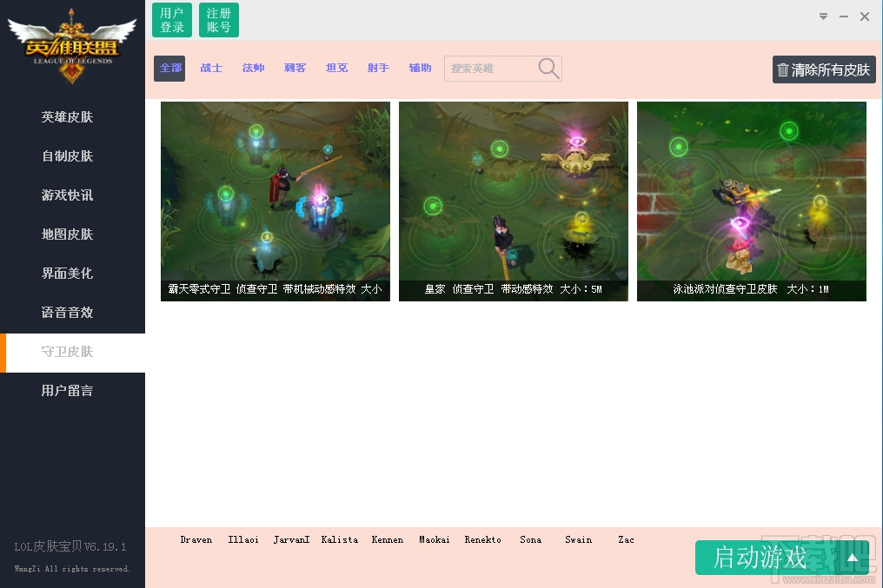Select the 射手 filter tab
Screen dimensions: 883x588
pyautogui.click(x=378, y=68)
